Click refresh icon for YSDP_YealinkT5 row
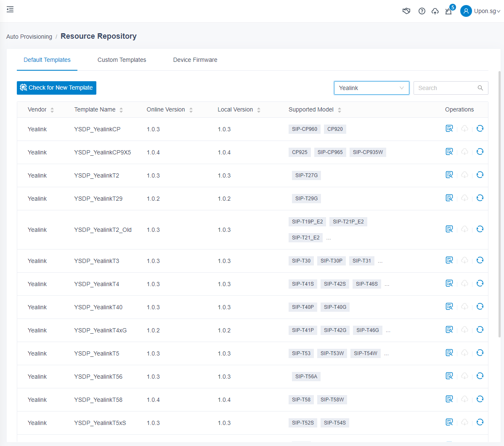Viewport: 504px width, 446px height. tap(480, 353)
